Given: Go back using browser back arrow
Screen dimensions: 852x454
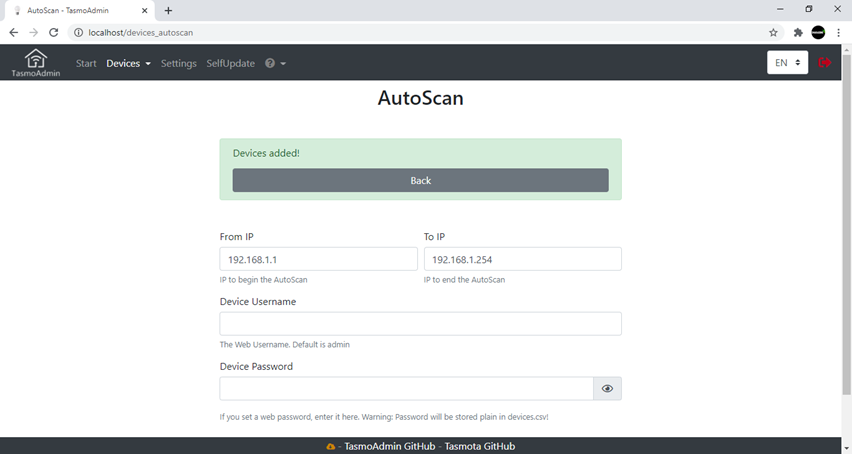Looking at the screenshot, I should pos(14,33).
